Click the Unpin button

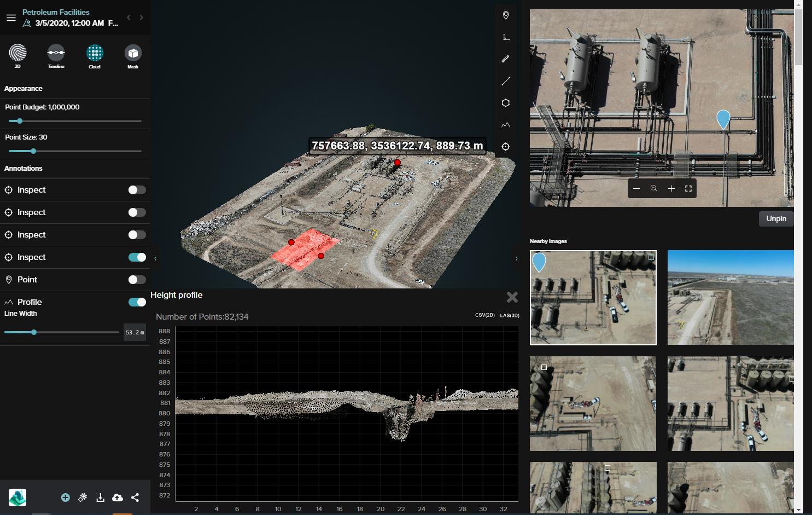[x=776, y=218]
